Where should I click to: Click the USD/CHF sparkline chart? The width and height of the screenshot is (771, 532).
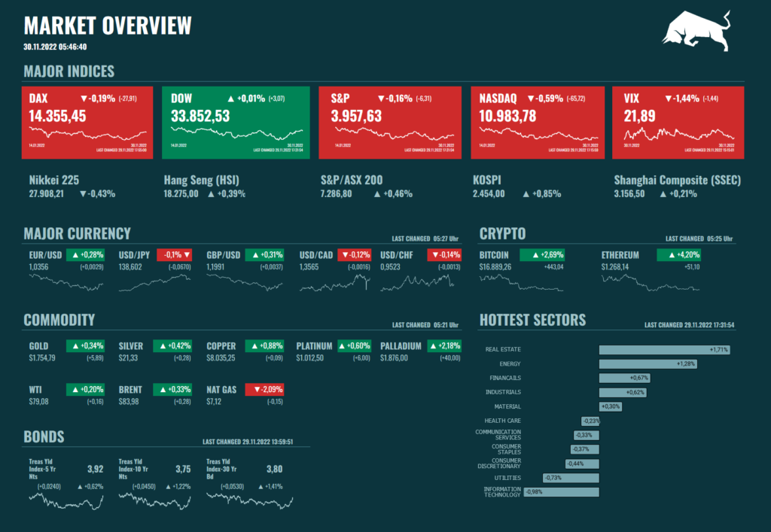pyautogui.click(x=417, y=283)
